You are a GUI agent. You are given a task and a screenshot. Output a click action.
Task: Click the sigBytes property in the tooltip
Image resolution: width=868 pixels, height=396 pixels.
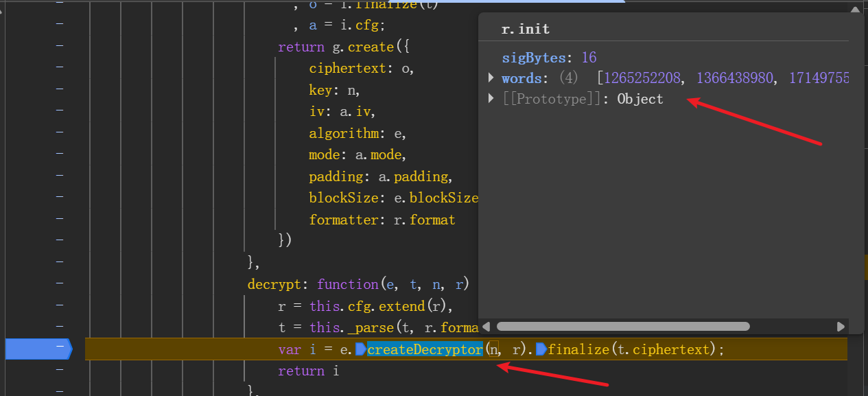point(534,57)
